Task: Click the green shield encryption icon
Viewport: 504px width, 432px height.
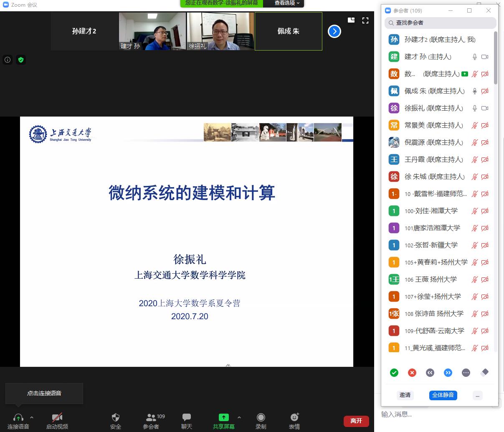Action: click(x=21, y=60)
